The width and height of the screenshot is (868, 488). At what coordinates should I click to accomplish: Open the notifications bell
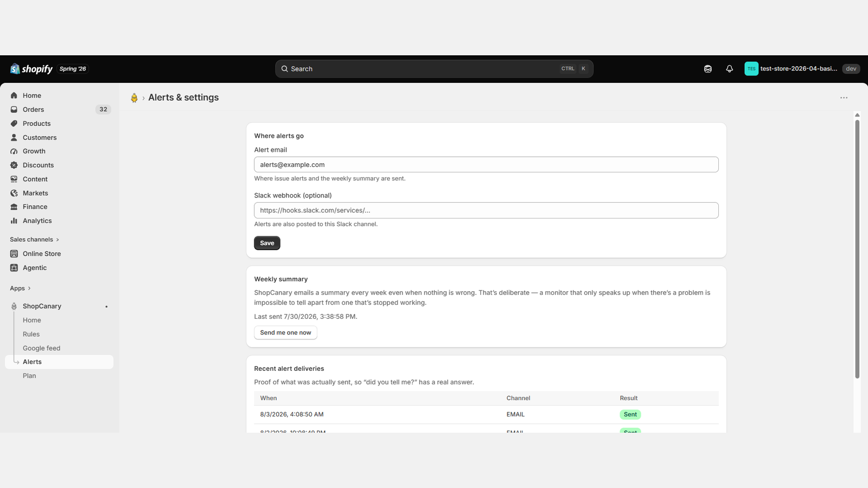[730, 69]
